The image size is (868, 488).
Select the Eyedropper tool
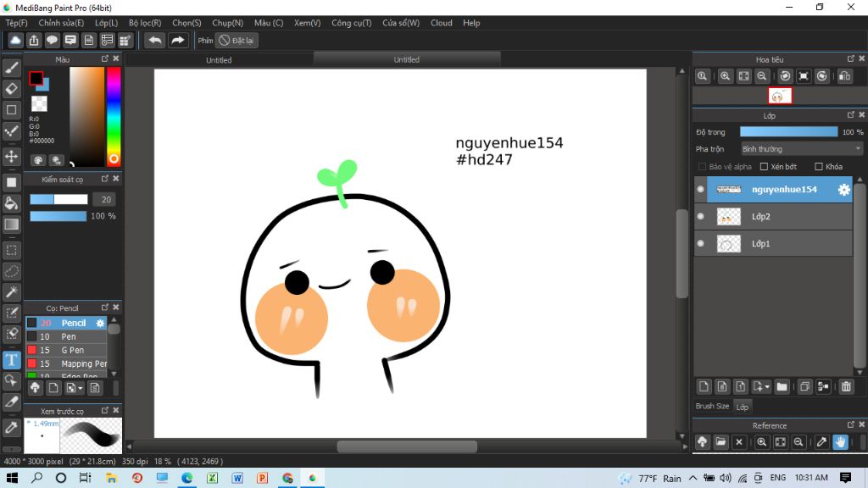[x=12, y=427]
